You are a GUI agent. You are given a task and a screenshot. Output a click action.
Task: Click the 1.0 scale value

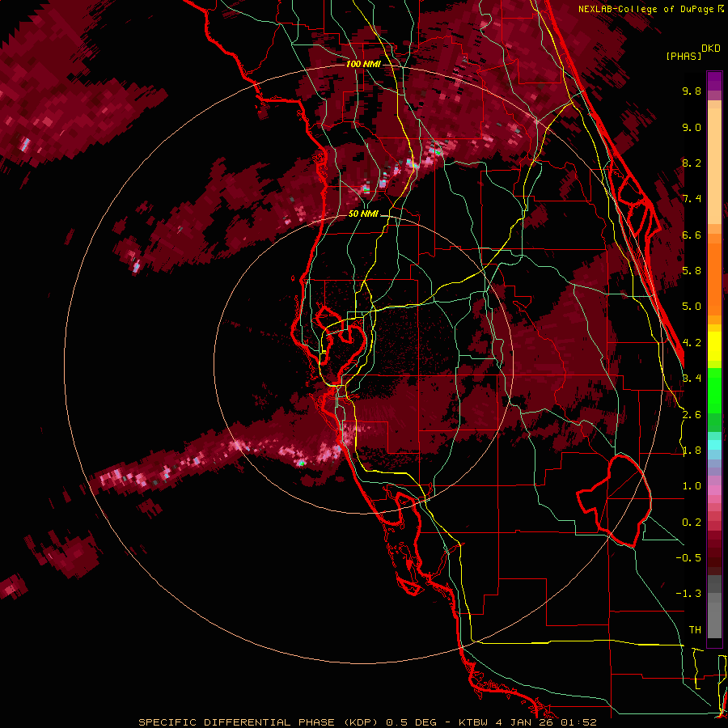[692, 486]
